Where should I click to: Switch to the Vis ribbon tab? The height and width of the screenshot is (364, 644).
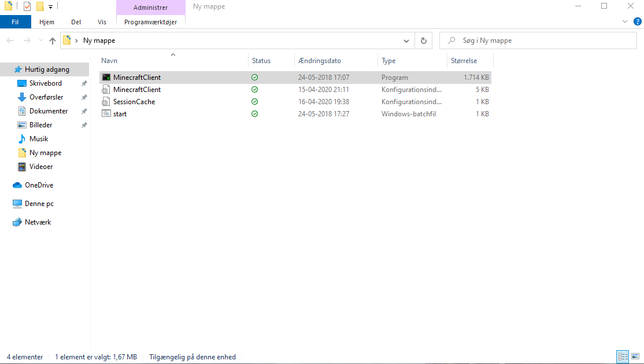pyautogui.click(x=102, y=21)
